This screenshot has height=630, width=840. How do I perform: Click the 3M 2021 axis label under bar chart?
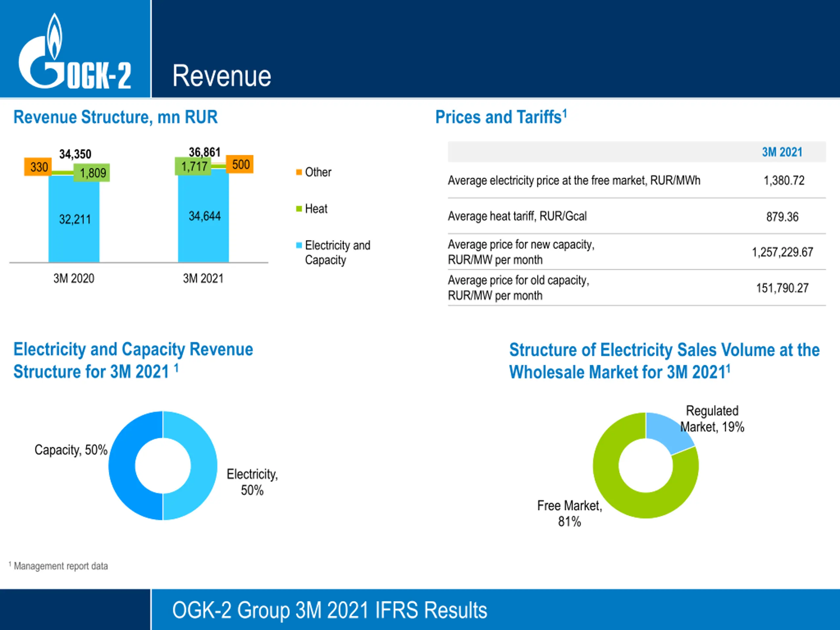coord(203,278)
